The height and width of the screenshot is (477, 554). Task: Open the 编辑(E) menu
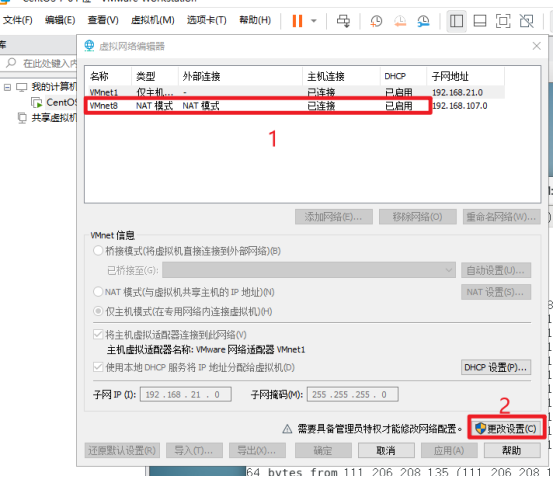(x=60, y=20)
